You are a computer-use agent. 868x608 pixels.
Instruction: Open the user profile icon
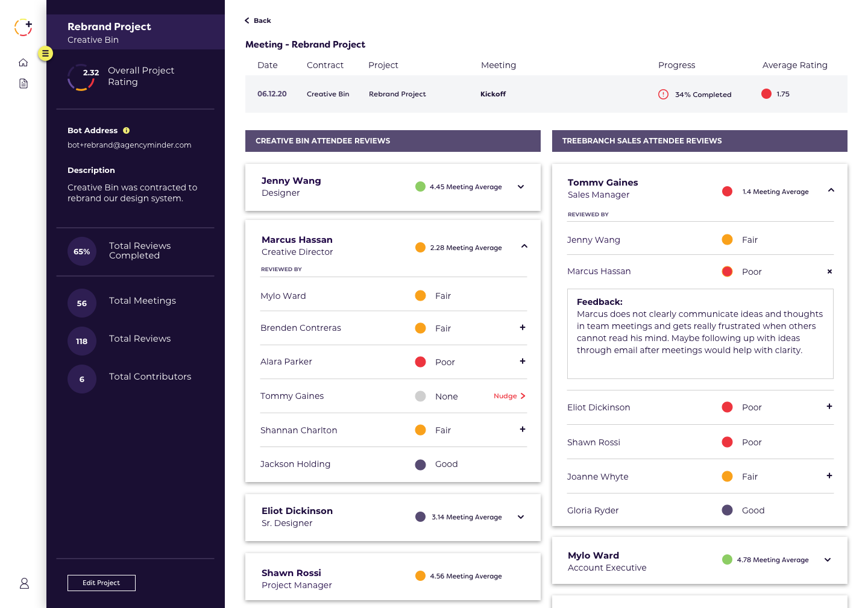click(24, 583)
